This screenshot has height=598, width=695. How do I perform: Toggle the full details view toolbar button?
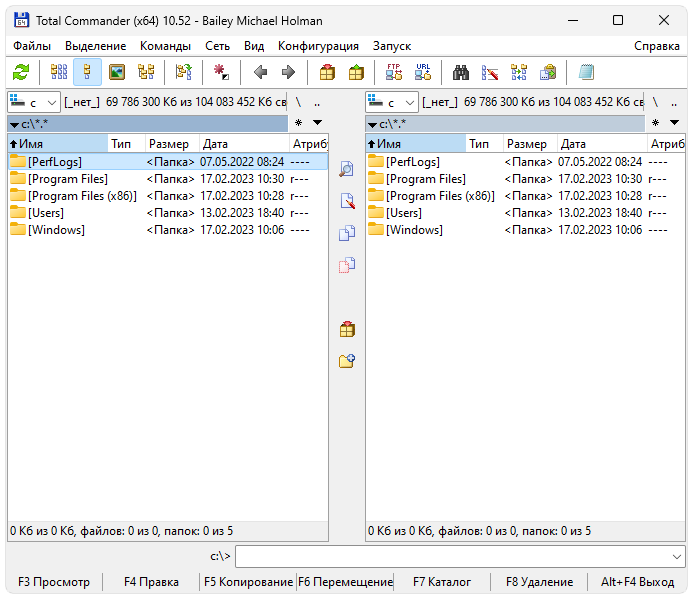point(88,72)
